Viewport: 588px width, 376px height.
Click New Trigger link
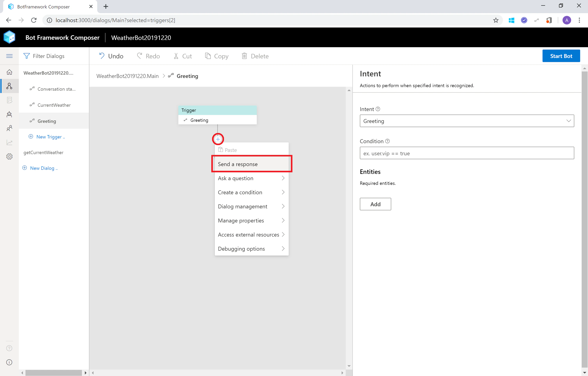(47, 137)
